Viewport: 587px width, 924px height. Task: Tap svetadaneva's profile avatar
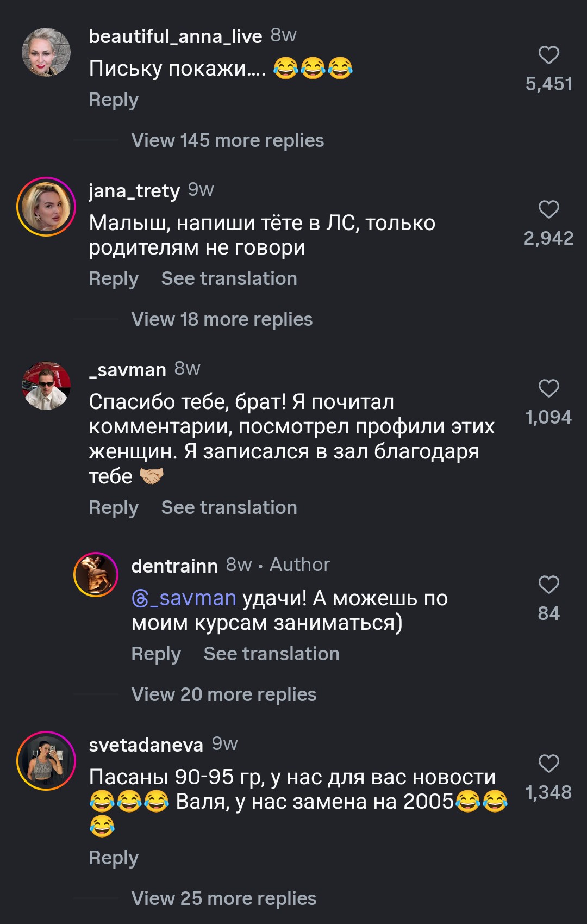46,760
